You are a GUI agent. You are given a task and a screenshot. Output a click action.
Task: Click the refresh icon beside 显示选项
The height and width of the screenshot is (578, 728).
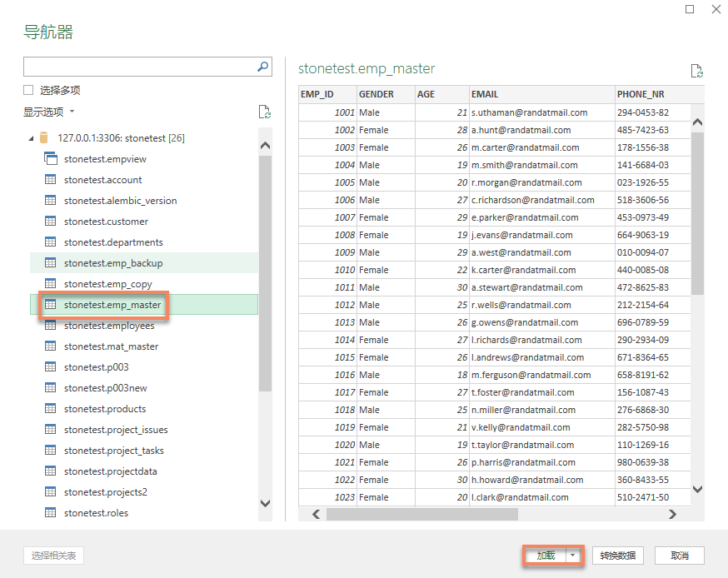265,111
